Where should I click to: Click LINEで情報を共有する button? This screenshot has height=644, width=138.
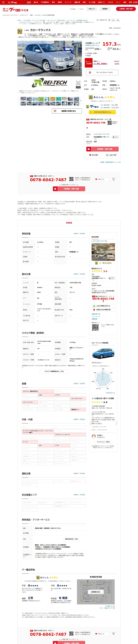click(x=103, y=306)
